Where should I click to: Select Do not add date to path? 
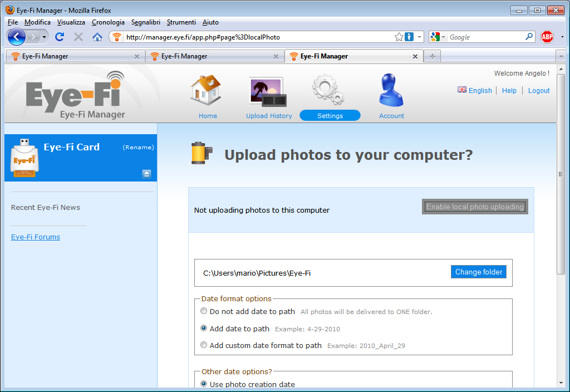coord(204,311)
